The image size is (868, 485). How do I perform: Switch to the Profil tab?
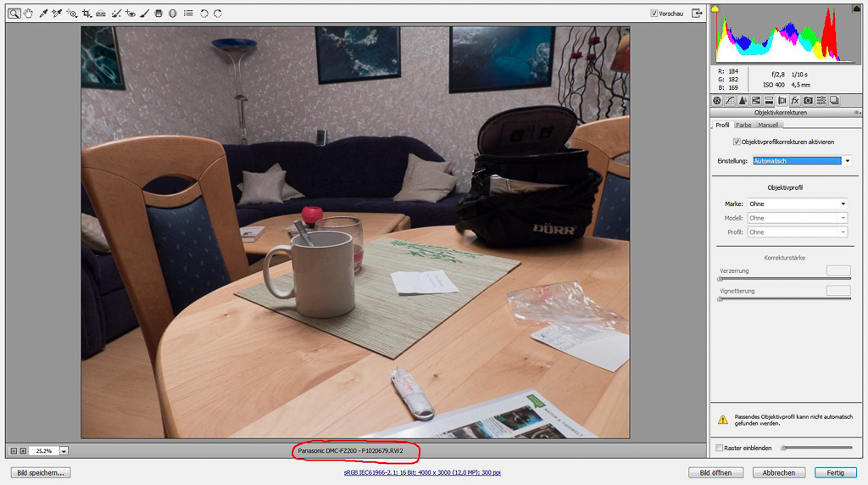[x=722, y=125]
